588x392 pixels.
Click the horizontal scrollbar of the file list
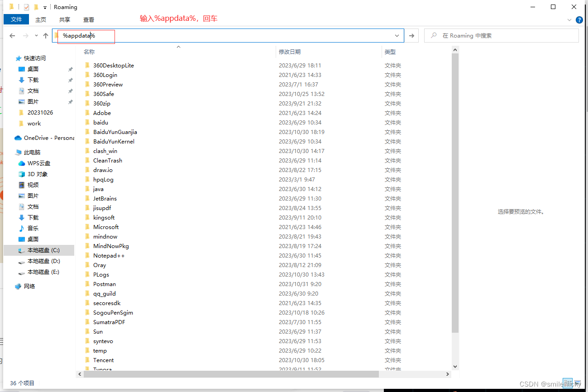pos(231,374)
